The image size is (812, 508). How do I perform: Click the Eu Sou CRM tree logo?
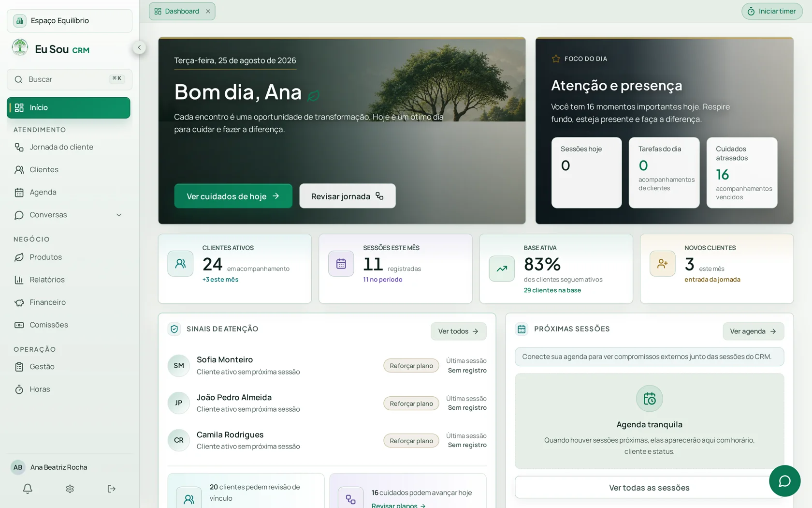[20, 48]
